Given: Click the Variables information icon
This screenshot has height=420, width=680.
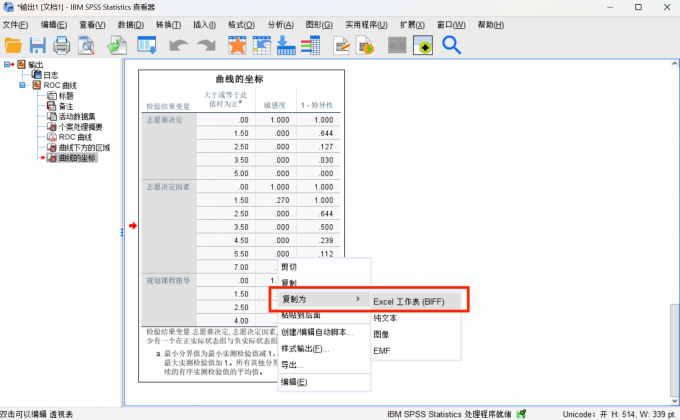Looking at the screenshot, I should [x=311, y=45].
